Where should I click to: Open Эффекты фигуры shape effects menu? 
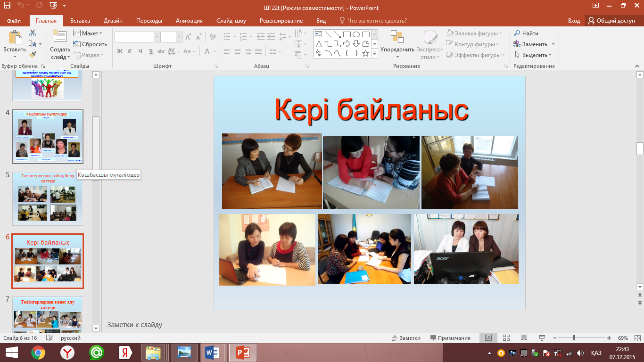tap(475, 55)
